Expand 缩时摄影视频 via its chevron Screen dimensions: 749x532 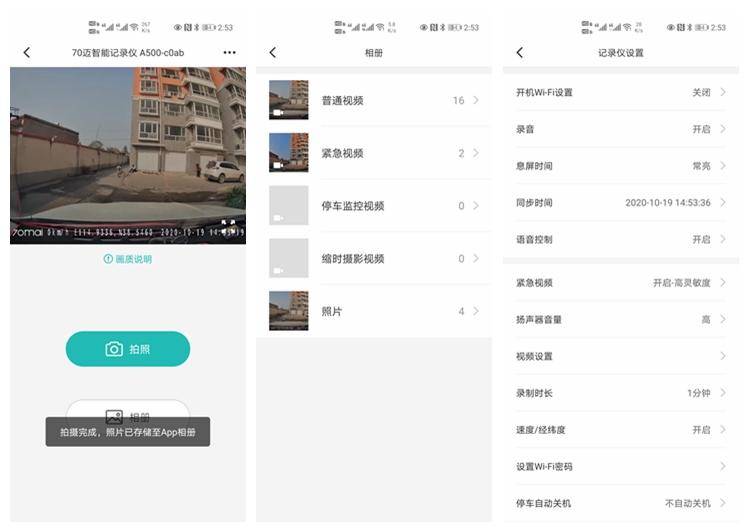(x=476, y=258)
